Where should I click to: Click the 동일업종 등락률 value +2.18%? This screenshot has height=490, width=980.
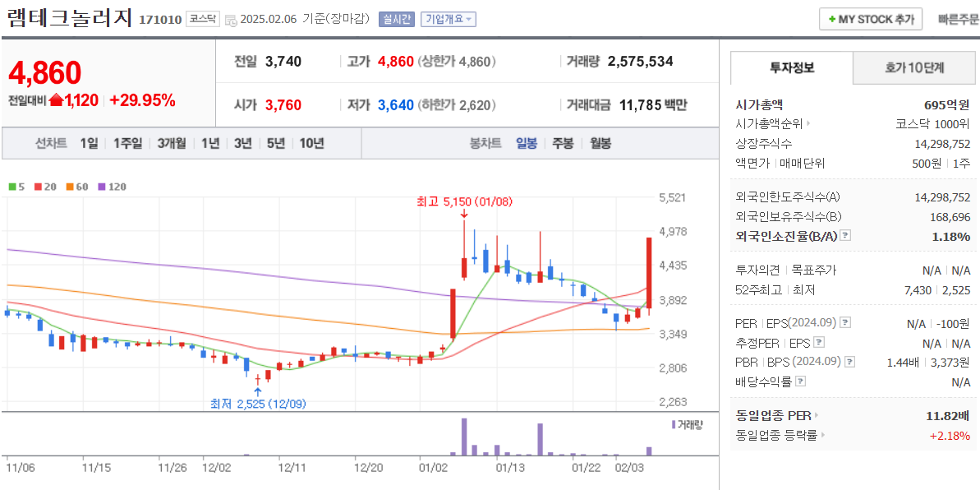tap(950, 435)
